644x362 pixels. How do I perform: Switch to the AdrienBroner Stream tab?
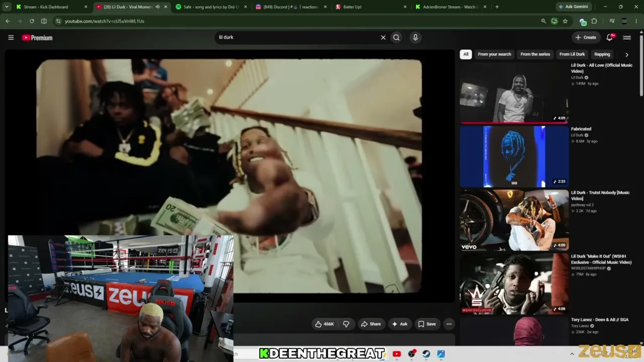click(x=450, y=7)
